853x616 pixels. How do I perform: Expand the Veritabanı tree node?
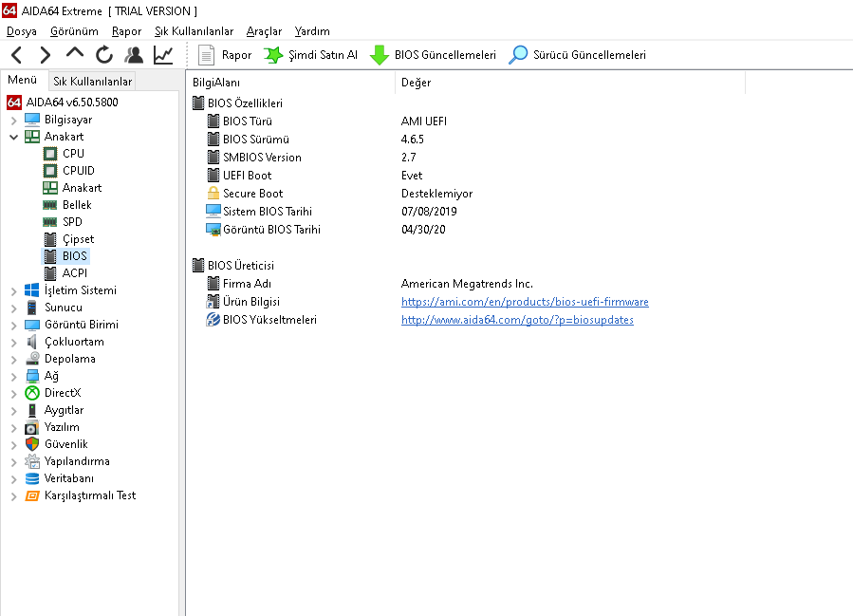tap(14, 479)
